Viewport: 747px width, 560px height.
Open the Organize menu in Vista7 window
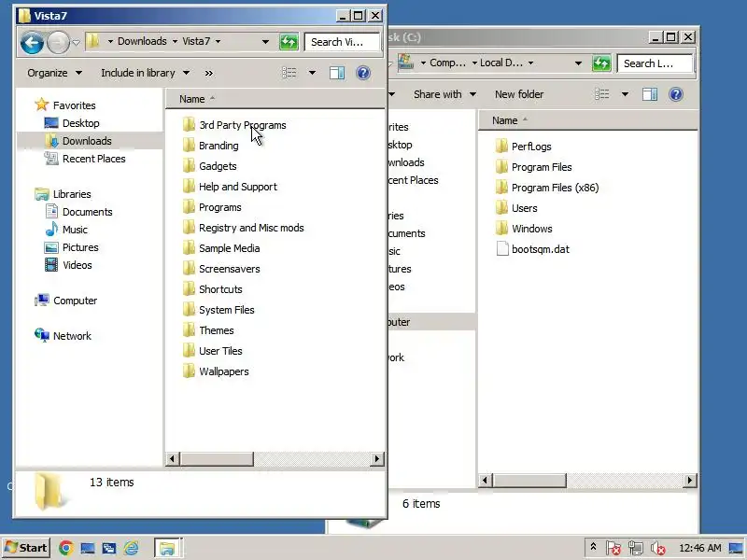(54, 73)
